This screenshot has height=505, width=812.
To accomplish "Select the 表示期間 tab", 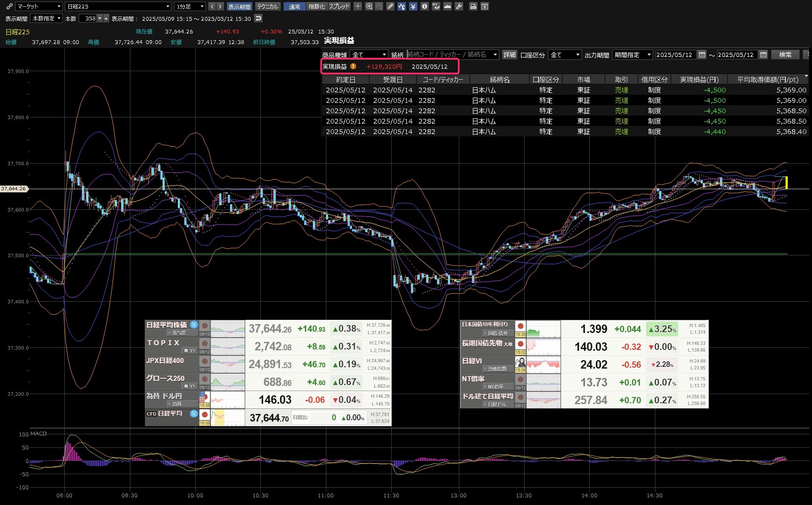I will coord(239,6).
